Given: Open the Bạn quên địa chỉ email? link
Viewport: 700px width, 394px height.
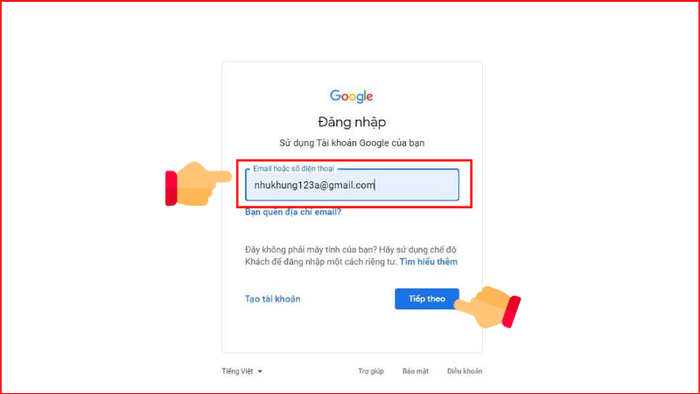Looking at the screenshot, I should coord(293,212).
